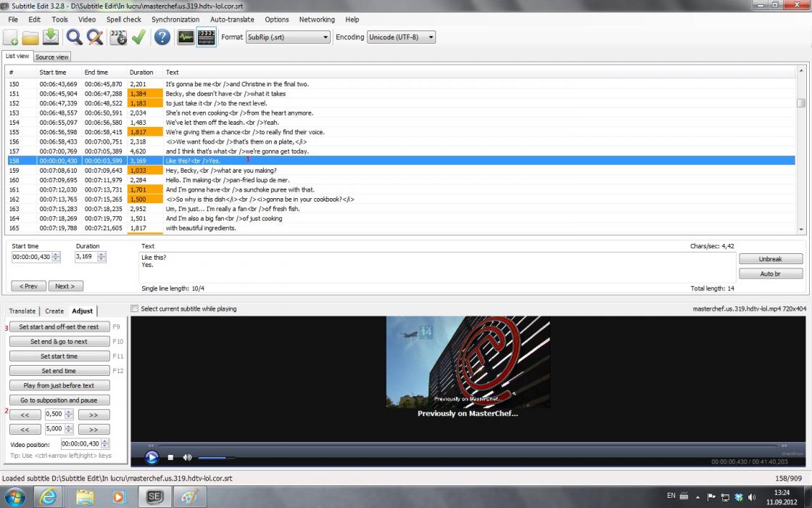Image resolution: width=812 pixels, height=508 pixels.
Task: Click the Auto br button
Action: pos(770,274)
